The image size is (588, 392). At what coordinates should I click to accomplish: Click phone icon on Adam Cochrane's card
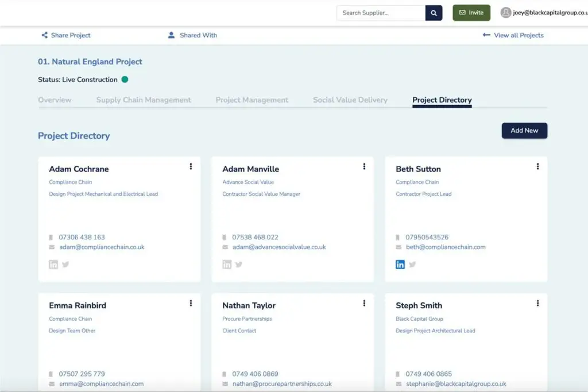(51, 237)
